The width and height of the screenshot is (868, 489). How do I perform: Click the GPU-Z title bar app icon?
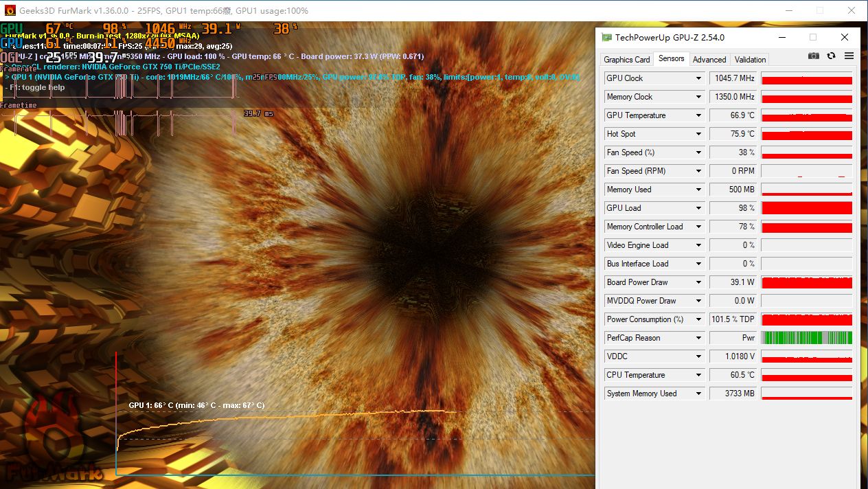[606, 37]
